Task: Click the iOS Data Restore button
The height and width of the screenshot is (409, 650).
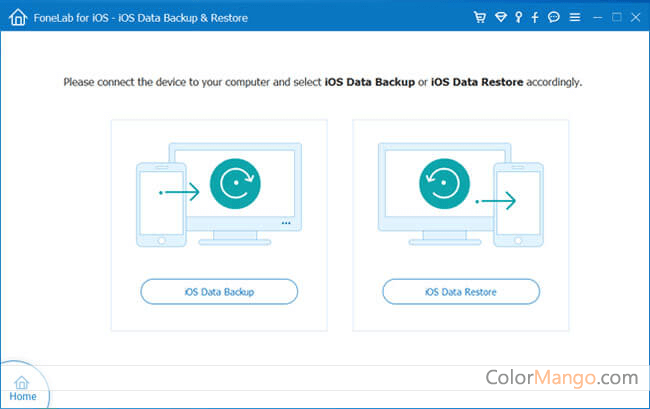Action: tap(461, 292)
